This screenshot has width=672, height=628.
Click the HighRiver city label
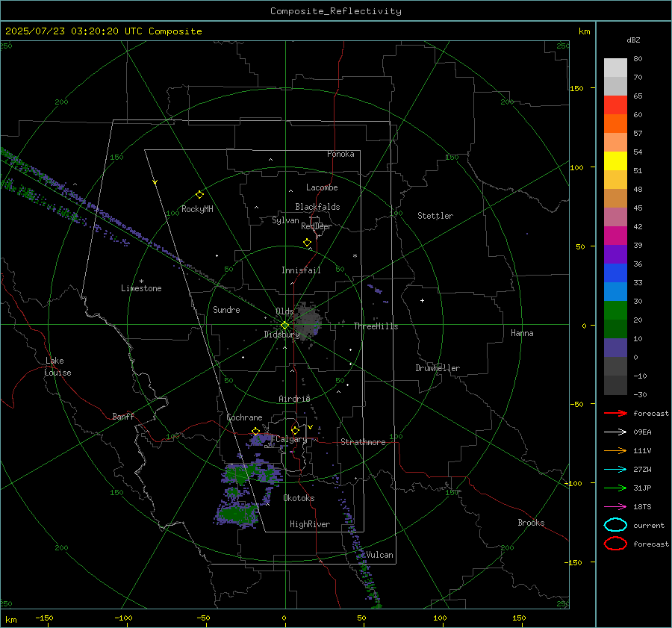coord(310,524)
